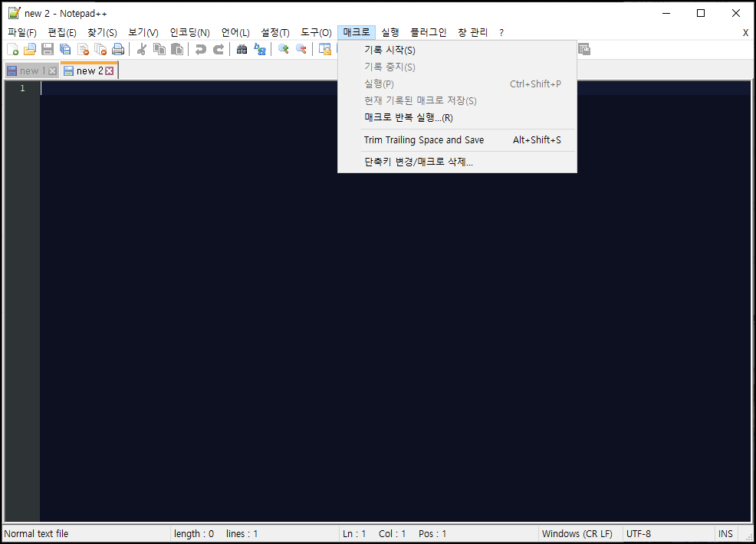Click line number 1 in the margin
Screen dimensions: 756x544
click(x=22, y=88)
